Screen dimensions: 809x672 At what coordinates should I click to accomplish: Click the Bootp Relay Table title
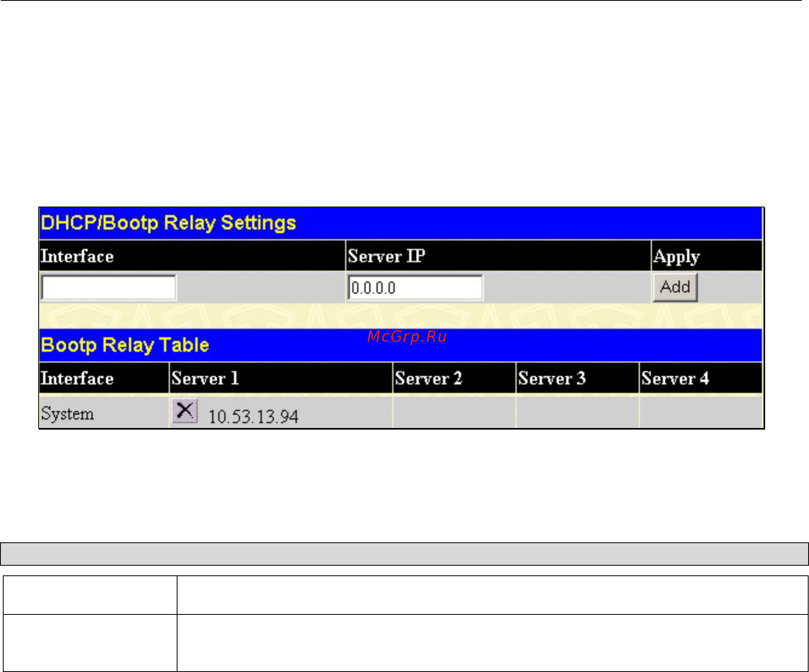point(125,345)
